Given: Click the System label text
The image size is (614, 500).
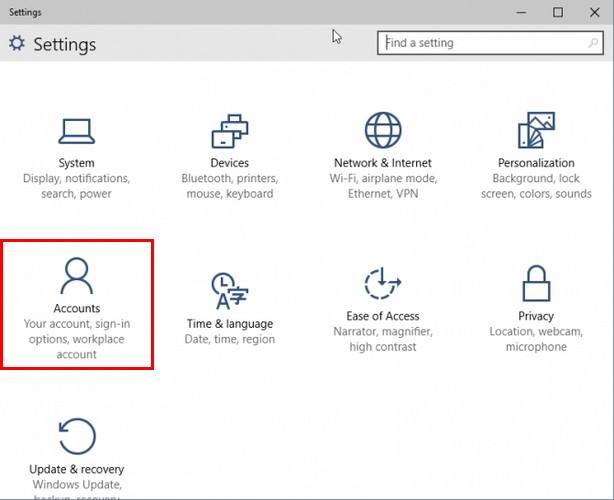Looking at the screenshot, I should point(76,163).
